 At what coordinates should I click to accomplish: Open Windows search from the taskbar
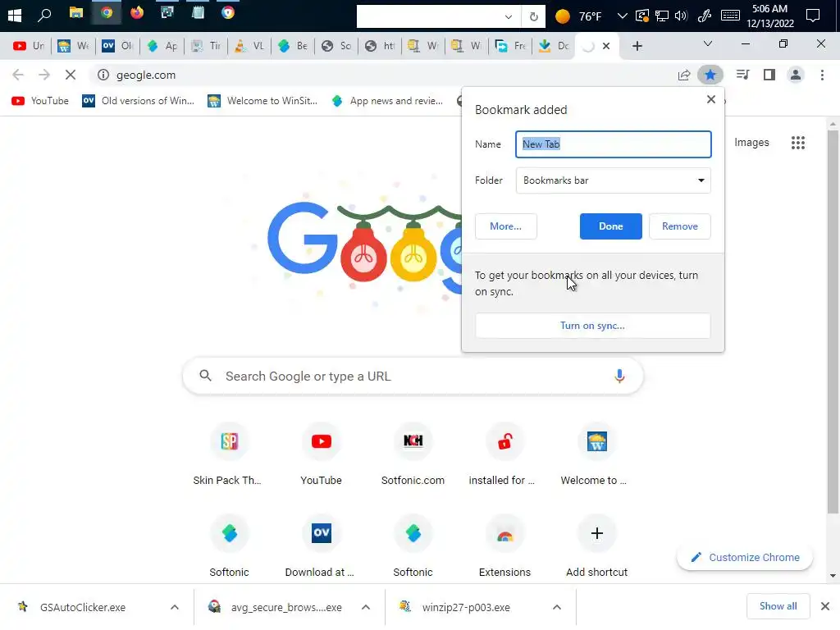pos(44,15)
